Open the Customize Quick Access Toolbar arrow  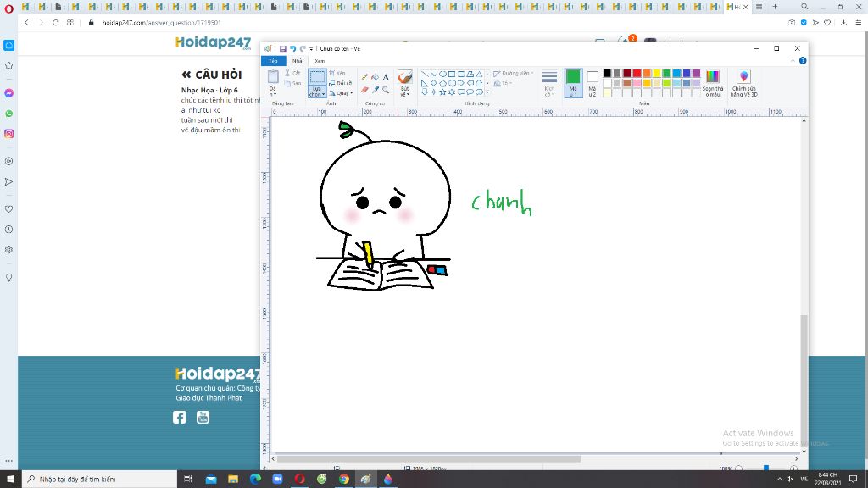(x=311, y=48)
